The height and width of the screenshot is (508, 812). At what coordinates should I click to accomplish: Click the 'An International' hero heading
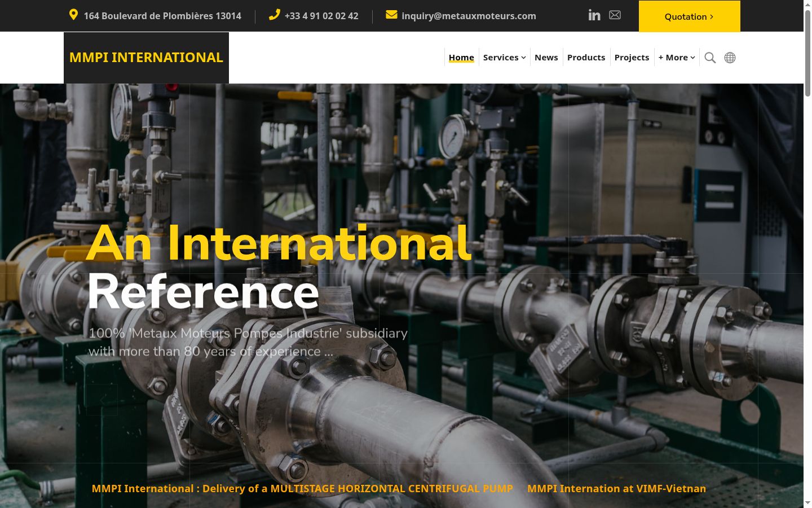tap(279, 243)
